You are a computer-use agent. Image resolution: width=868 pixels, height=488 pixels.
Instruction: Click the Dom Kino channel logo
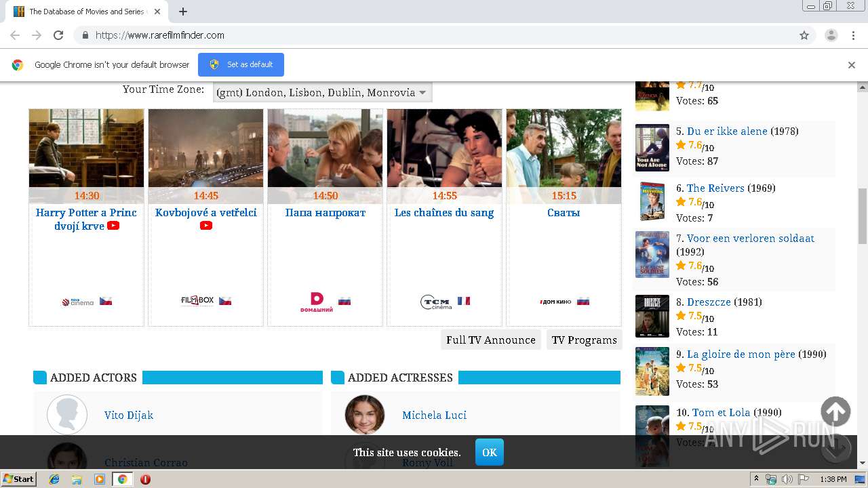555,302
